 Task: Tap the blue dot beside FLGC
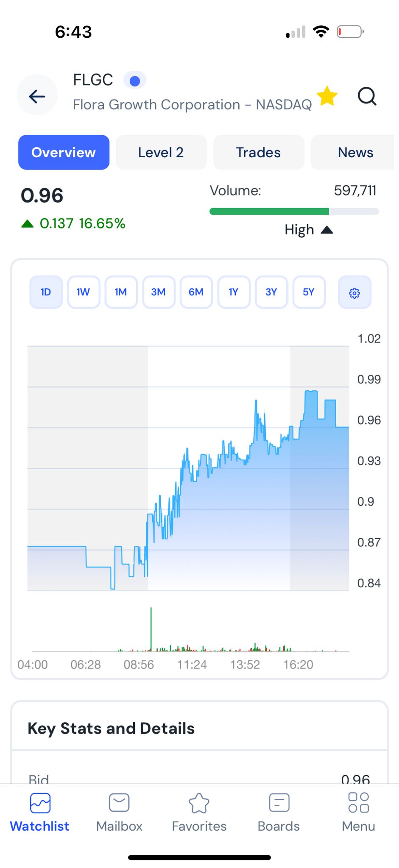[135, 81]
